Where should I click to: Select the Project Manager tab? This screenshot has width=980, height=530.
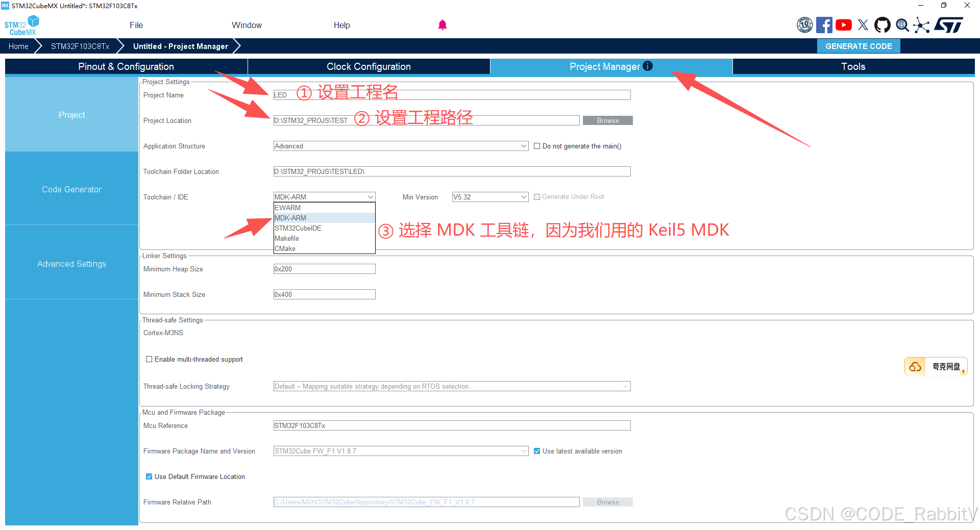[611, 66]
